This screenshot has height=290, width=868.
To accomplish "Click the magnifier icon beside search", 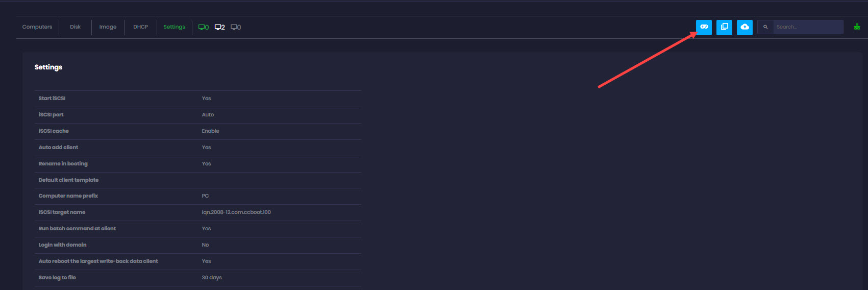I will coord(765,27).
